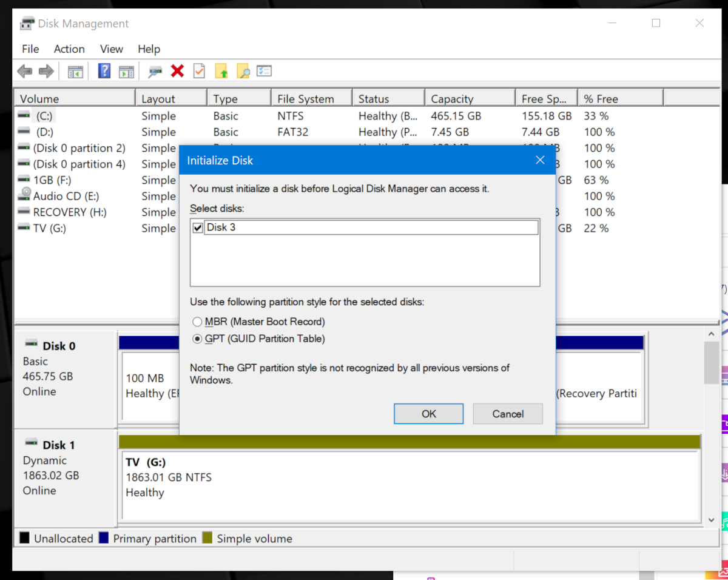Image resolution: width=728 pixels, height=580 pixels.
Task: Sort volumes by Capacity column header
Action: click(x=452, y=99)
